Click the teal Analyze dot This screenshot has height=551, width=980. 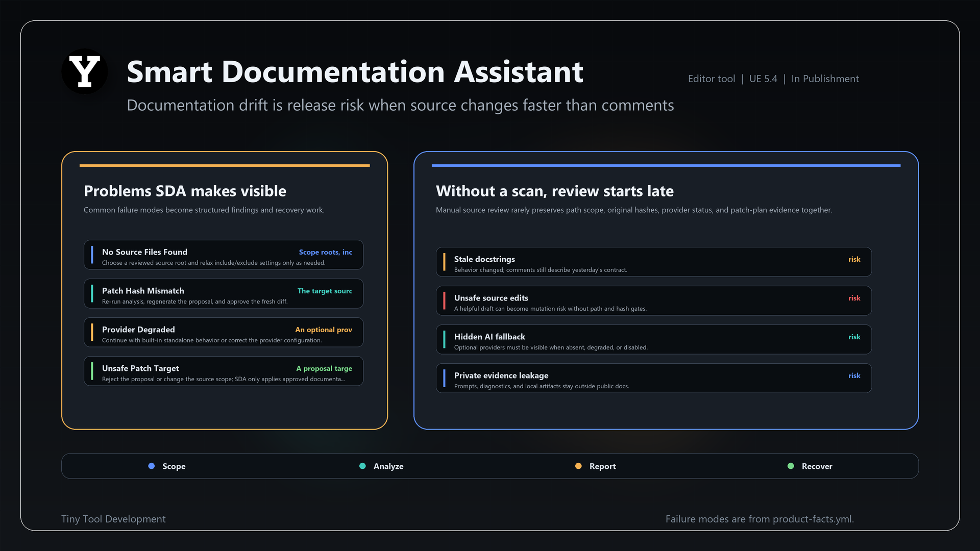coord(362,466)
